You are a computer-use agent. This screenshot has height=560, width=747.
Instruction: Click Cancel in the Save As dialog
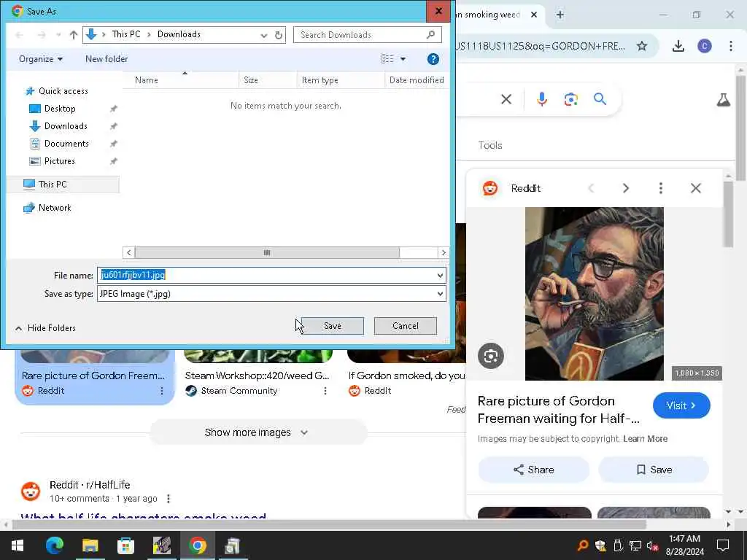tap(406, 326)
